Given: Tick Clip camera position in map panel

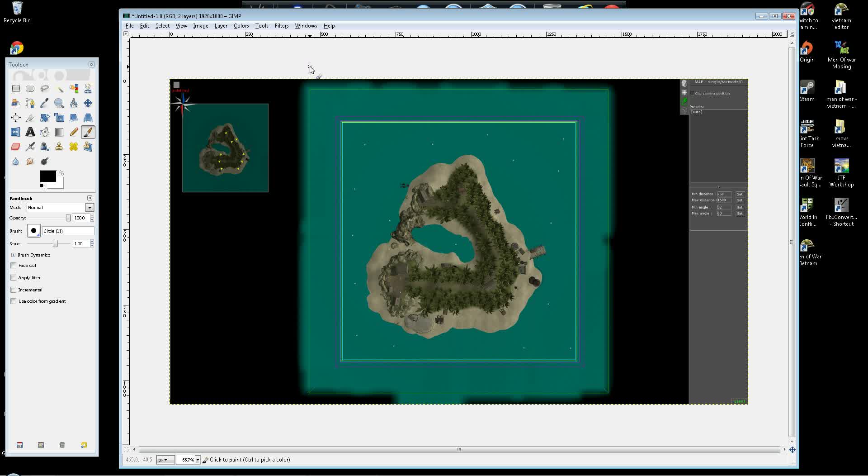Looking at the screenshot, I should click(692, 93).
